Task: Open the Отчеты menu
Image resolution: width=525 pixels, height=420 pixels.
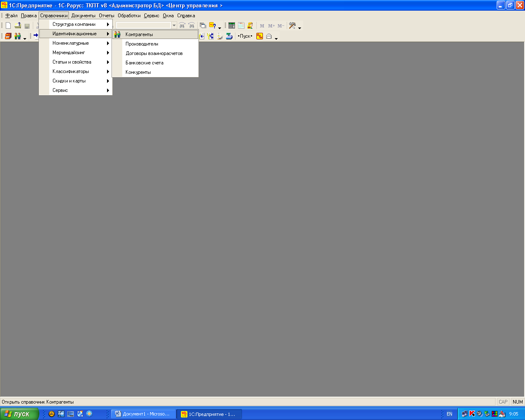Action: pos(107,16)
